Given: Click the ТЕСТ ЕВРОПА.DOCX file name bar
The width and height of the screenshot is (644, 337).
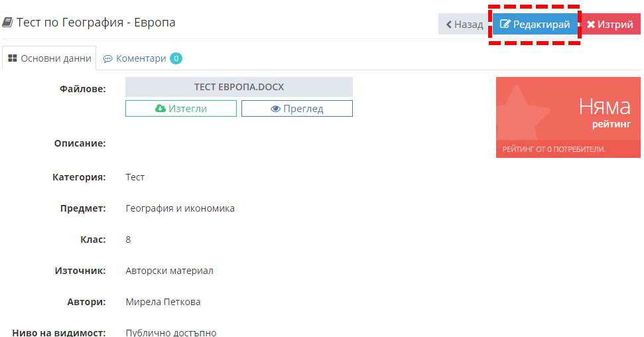Looking at the screenshot, I should tap(239, 87).
